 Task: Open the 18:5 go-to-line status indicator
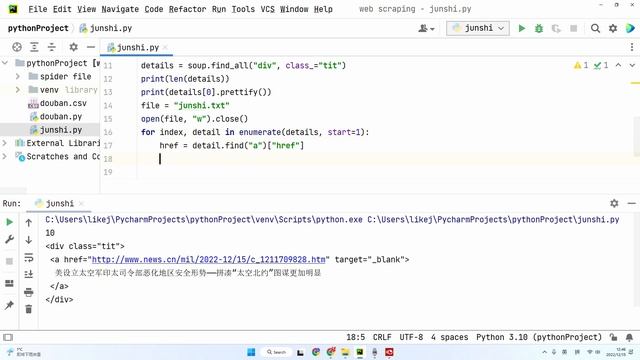coord(356,337)
